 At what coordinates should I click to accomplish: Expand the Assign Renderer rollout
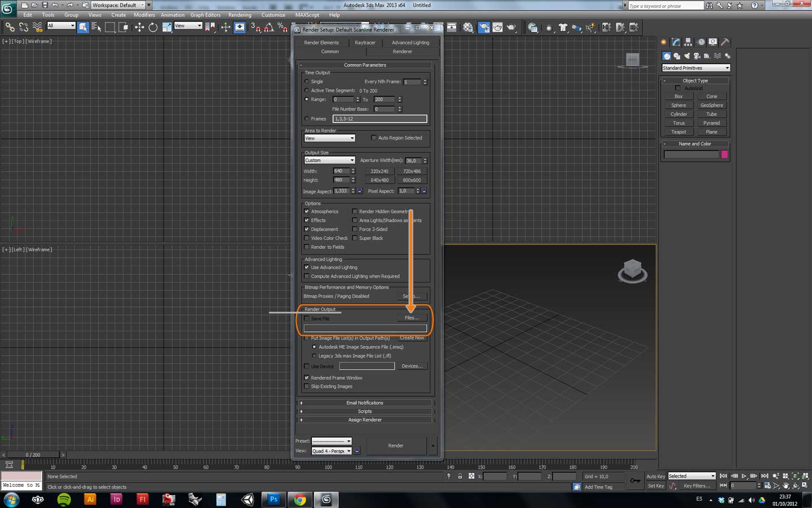point(365,420)
